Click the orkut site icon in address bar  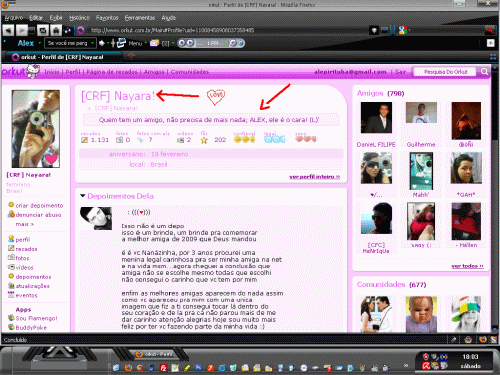coord(81,31)
